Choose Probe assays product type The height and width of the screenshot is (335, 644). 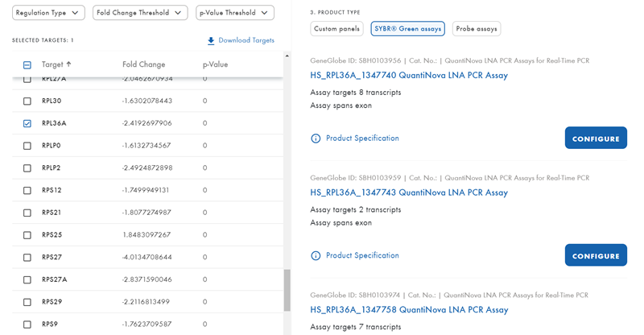click(x=477, y=29)
